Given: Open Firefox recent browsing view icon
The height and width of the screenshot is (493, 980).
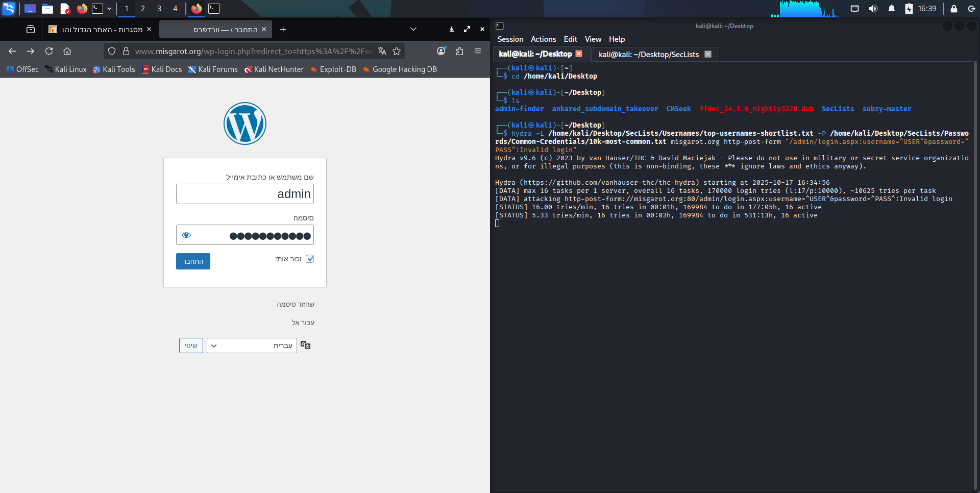Looking at the screenshot, I should coord(31,30).
